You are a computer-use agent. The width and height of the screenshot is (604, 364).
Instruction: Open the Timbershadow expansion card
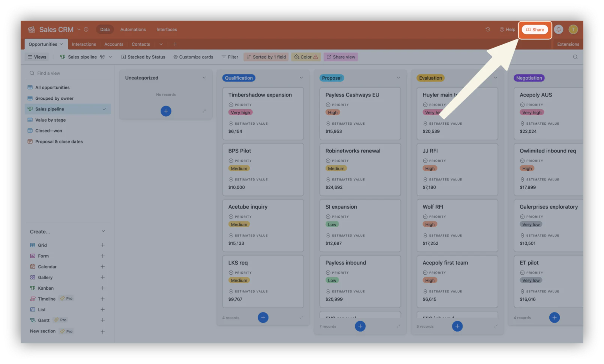[263, 114]
